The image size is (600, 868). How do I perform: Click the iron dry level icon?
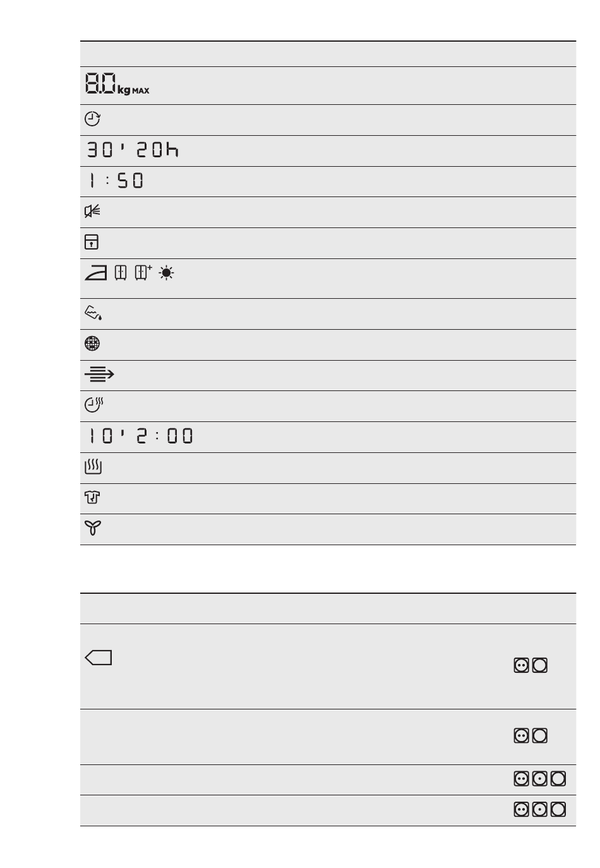[x=96, y=273]
